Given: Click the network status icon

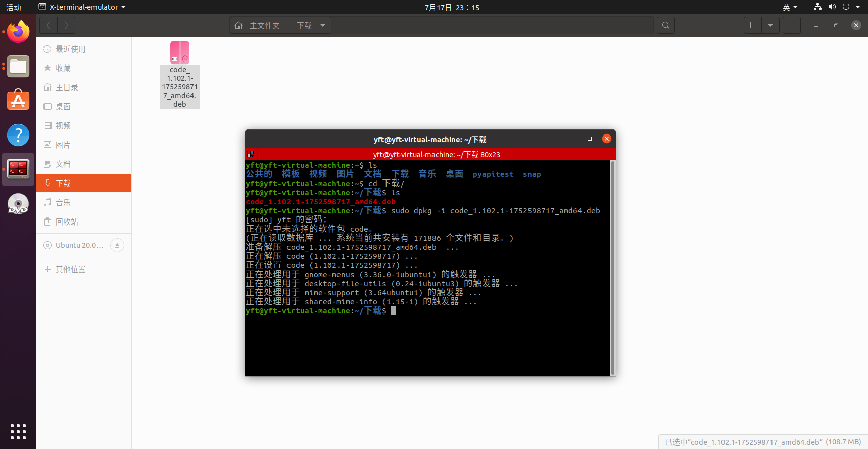Looking at the screenshot, I should [817, 7].
